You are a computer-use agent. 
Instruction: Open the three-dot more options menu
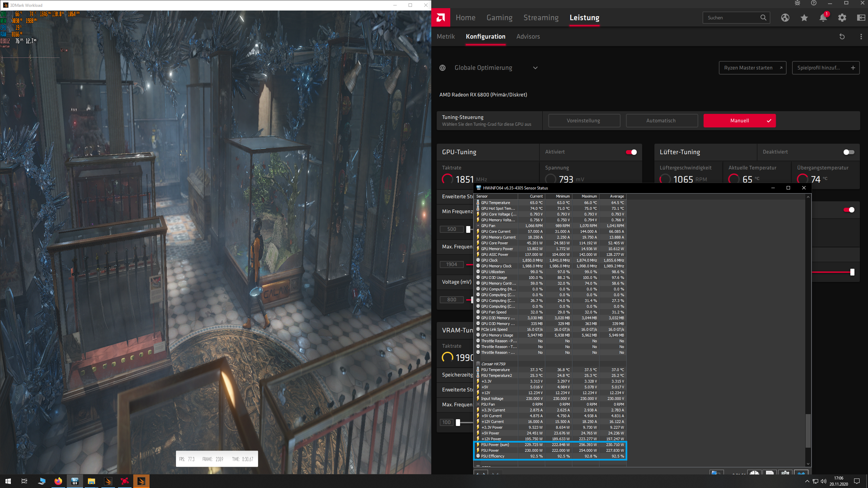click(x=861, y=37)
